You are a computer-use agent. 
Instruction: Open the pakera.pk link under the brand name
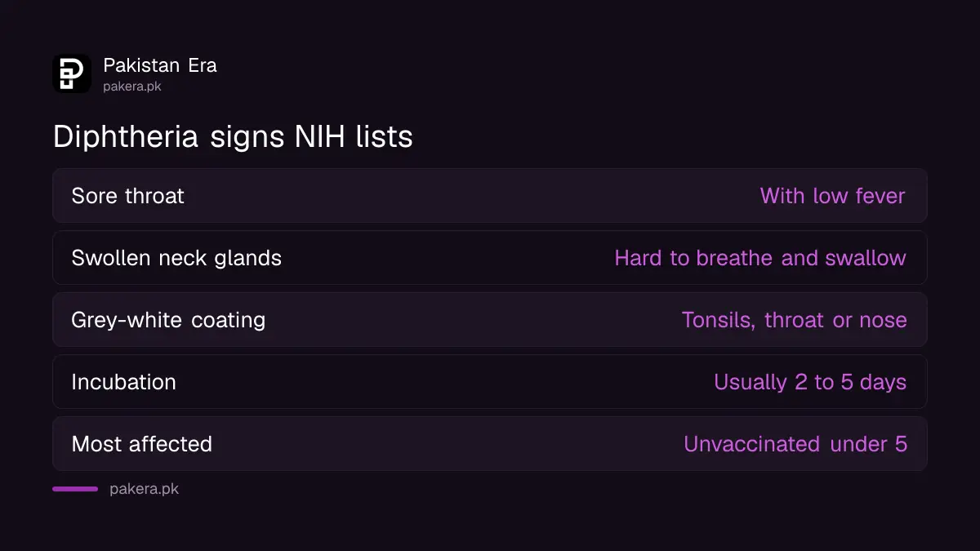point(132,86)
